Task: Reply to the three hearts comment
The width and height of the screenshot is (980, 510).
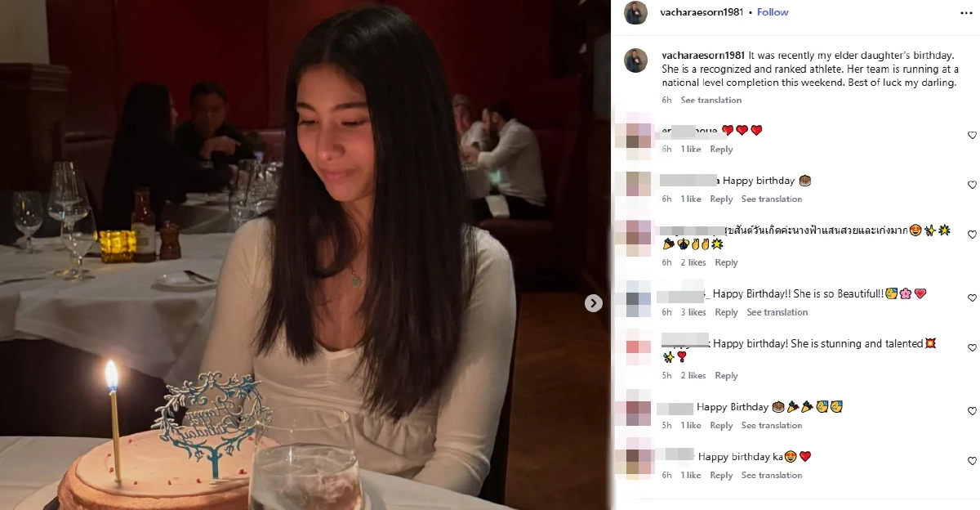Action: 721,150
